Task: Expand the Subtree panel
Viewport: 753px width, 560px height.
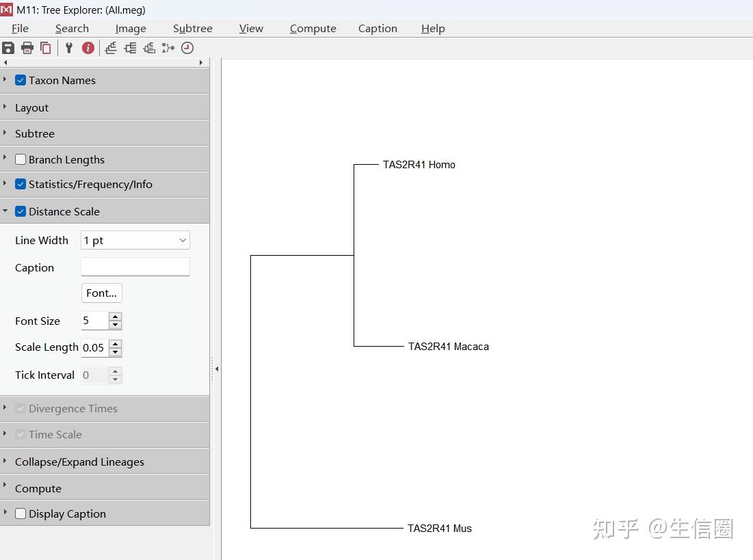Action: tap(5, 133)
